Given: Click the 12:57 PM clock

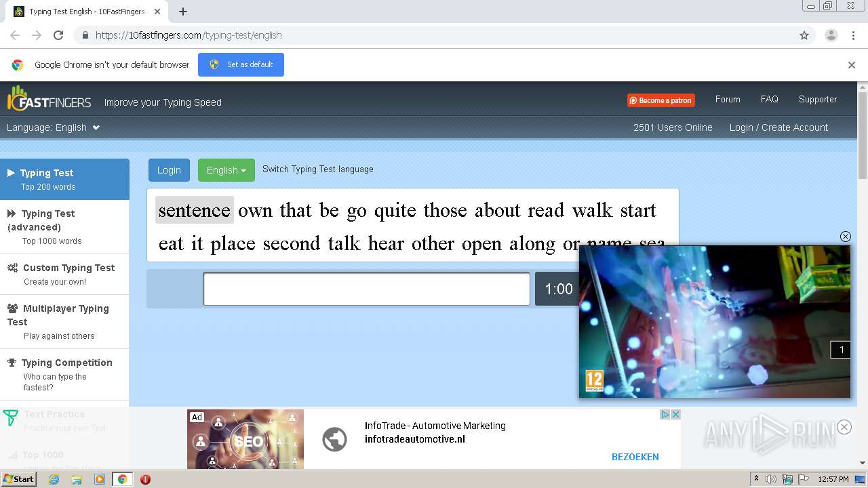Looking at the screenshot, I should pyautogui.click(x=833, y=479).
